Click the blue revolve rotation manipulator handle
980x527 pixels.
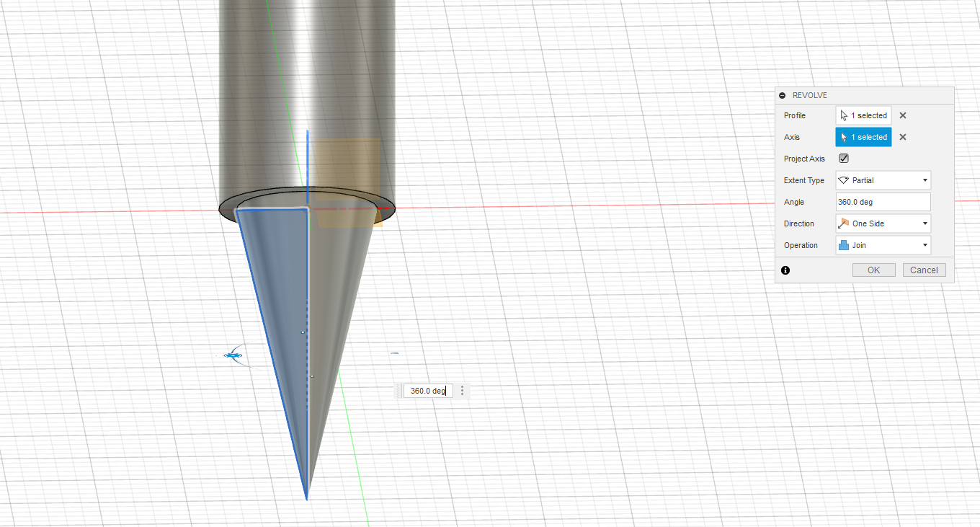[x=233, y=355]
